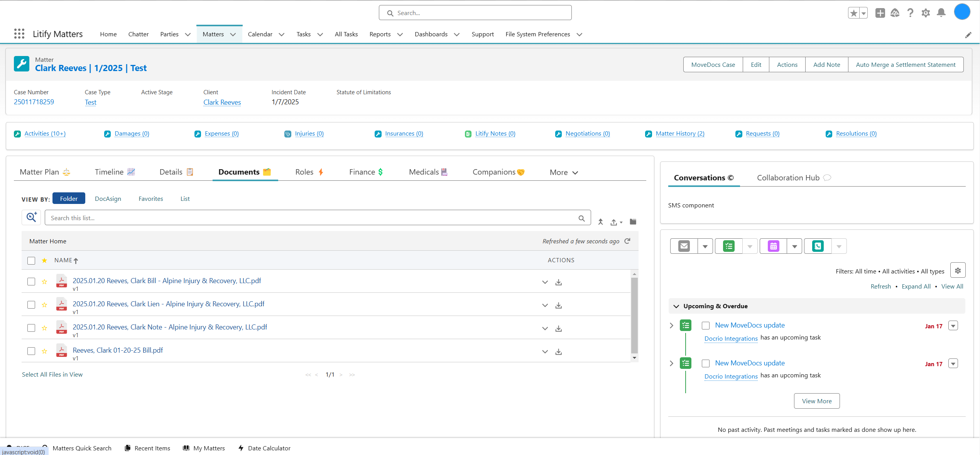Open actions chevron for Clark Bill pdf
Viewport: 980px width, 455px height.
click(545, 282)
